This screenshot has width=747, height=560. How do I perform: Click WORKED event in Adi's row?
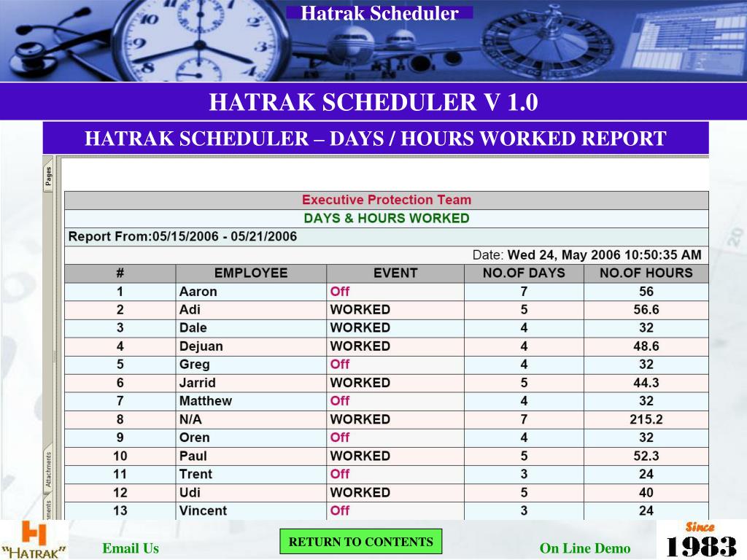360,309
